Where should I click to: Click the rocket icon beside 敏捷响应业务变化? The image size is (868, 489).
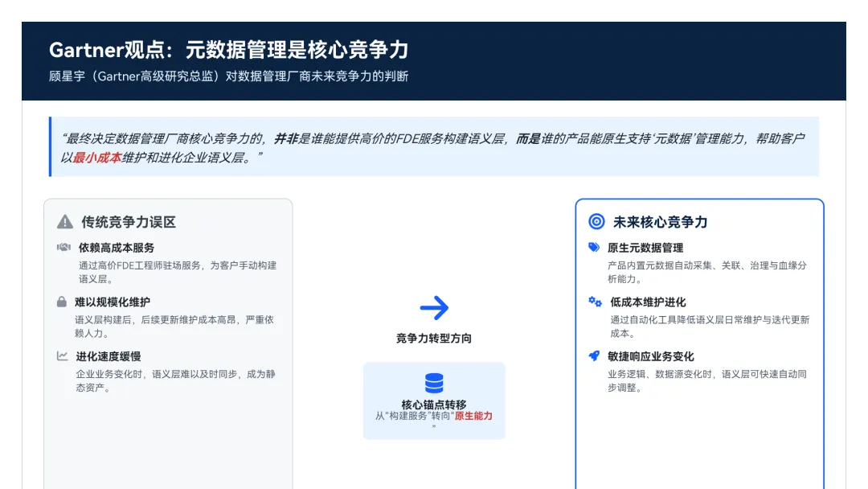(594, 356)
